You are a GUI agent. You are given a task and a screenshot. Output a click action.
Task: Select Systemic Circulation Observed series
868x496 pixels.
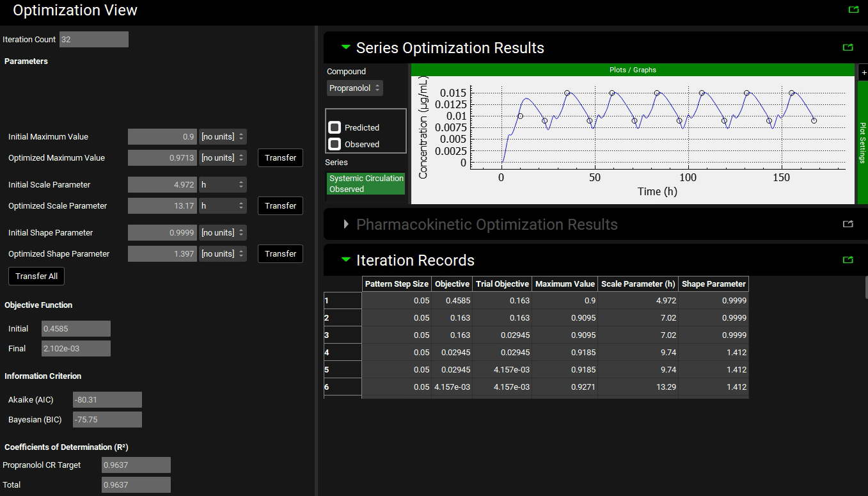tap(366, 184)
